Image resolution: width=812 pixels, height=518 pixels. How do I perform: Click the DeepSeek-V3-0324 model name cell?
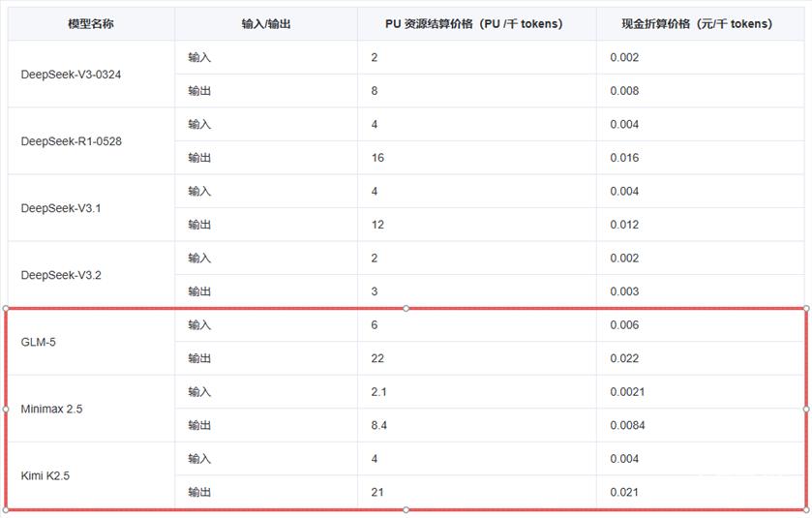click(x=72, y=74)
